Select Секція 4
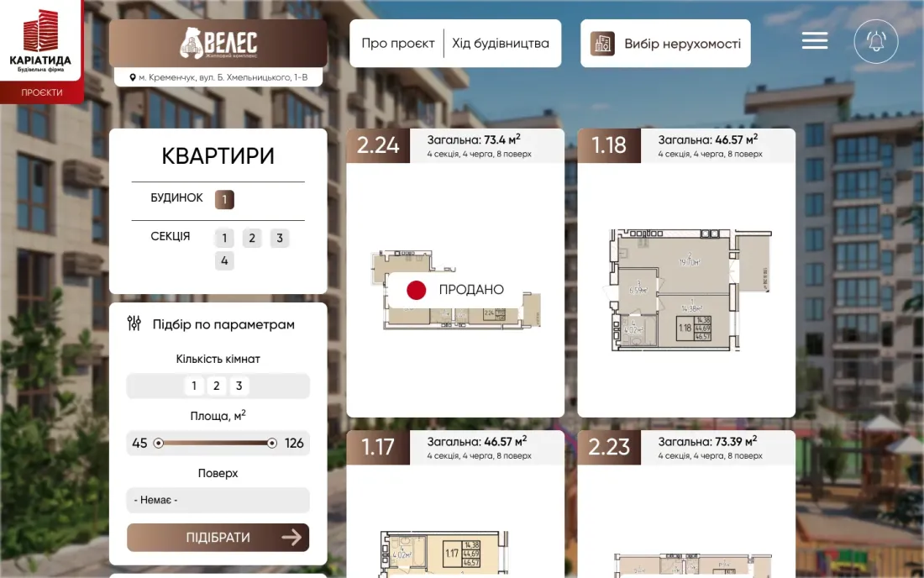The height and width of the screenshot is (578, 924). click(224, 260)
